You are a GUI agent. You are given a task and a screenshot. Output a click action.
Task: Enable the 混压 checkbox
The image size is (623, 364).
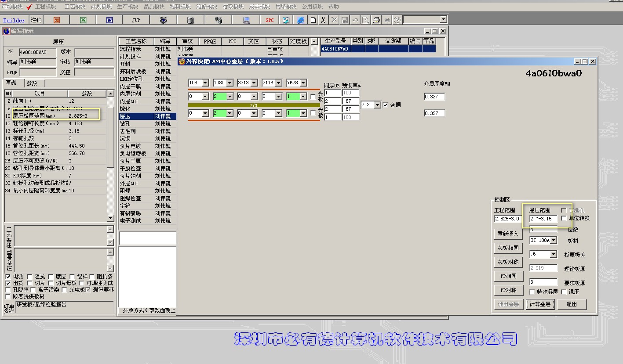564,292
